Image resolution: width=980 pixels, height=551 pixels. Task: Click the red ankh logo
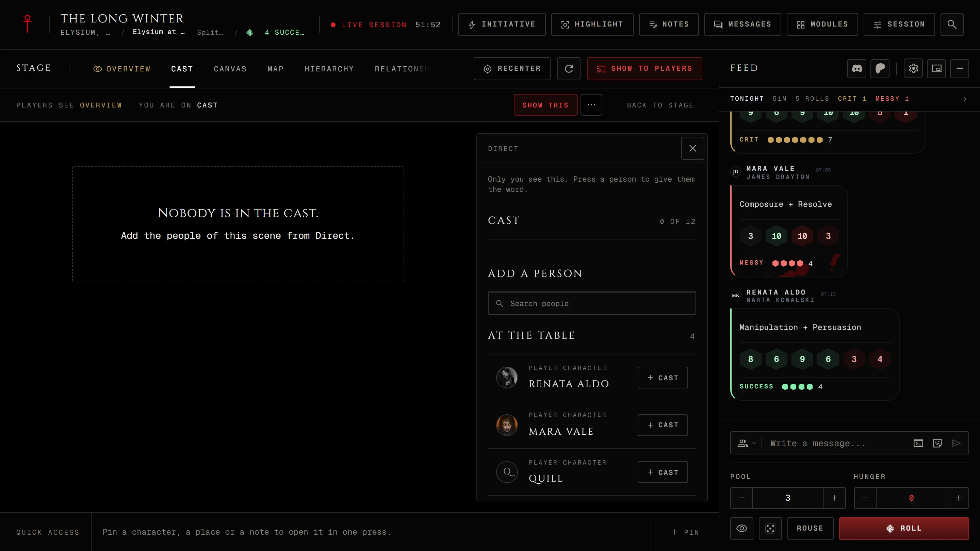point(27,24)
